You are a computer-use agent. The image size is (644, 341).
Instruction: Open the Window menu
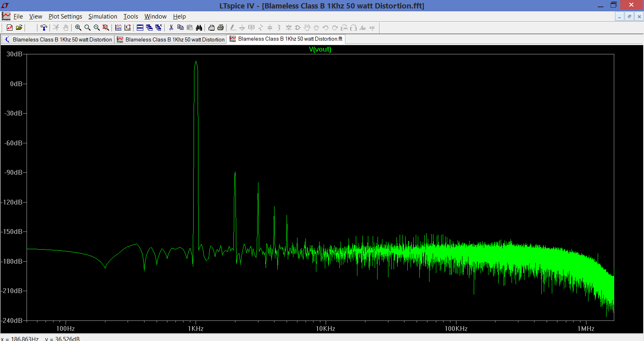155,17
